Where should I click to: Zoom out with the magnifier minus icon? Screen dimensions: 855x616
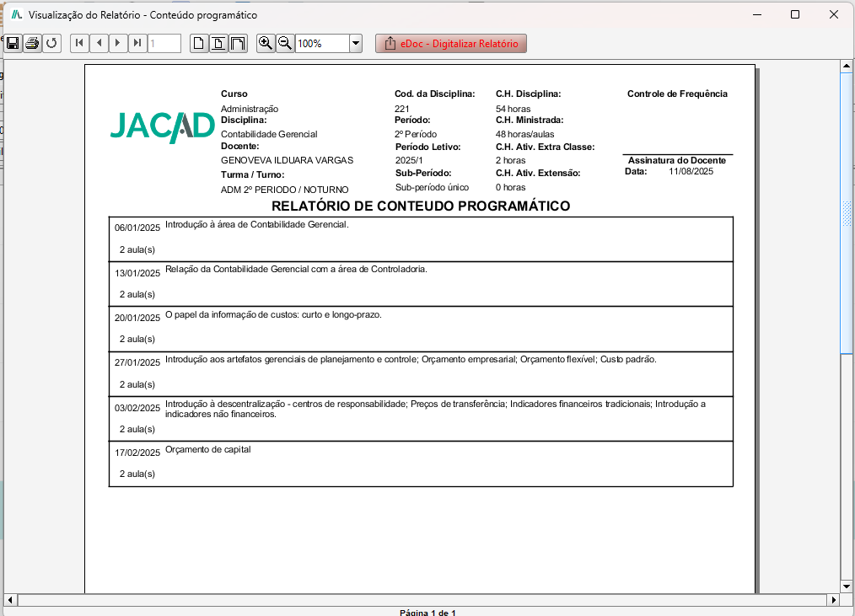pos(285,43)
